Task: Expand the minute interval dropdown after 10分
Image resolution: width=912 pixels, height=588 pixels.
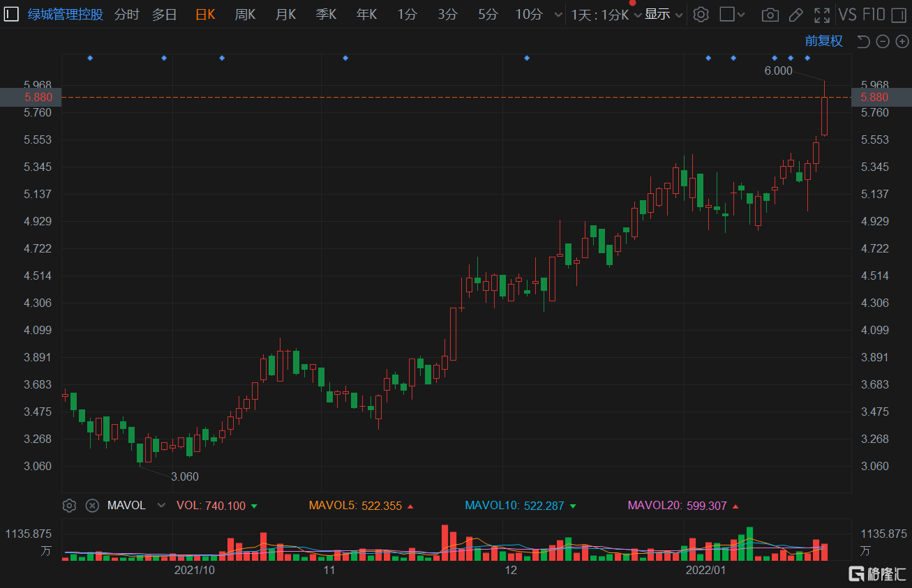Action: (x=557, y=15)
